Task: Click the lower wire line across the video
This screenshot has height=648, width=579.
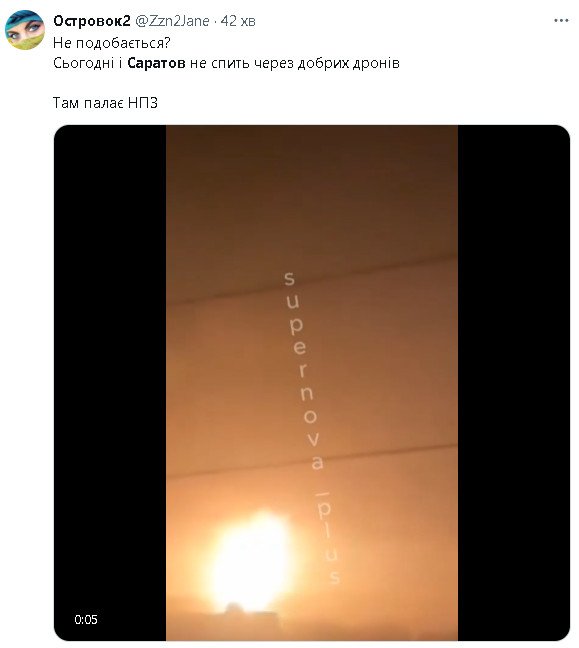Action: point(312,461)
